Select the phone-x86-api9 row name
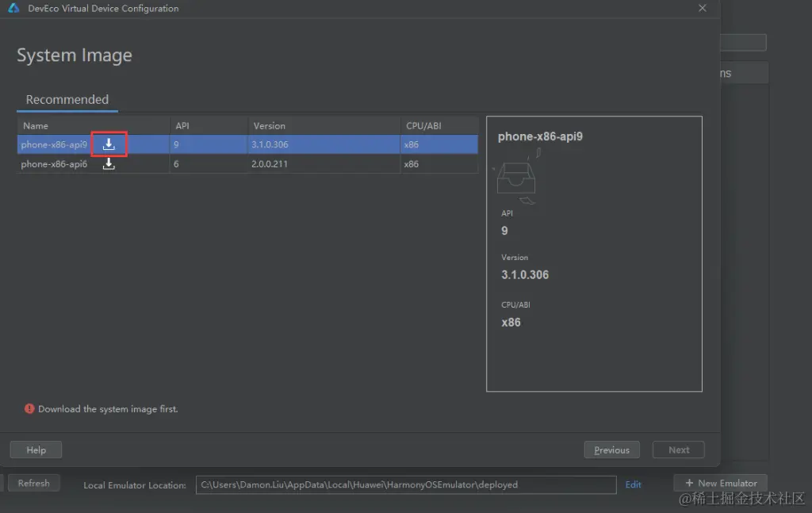The image size is (812, 513). 54,144
